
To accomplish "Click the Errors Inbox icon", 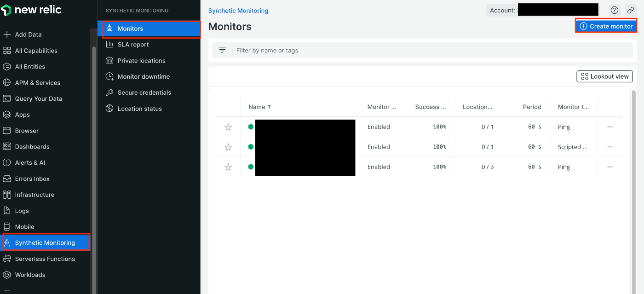I will pyautogui.click(x=7, y=179).
